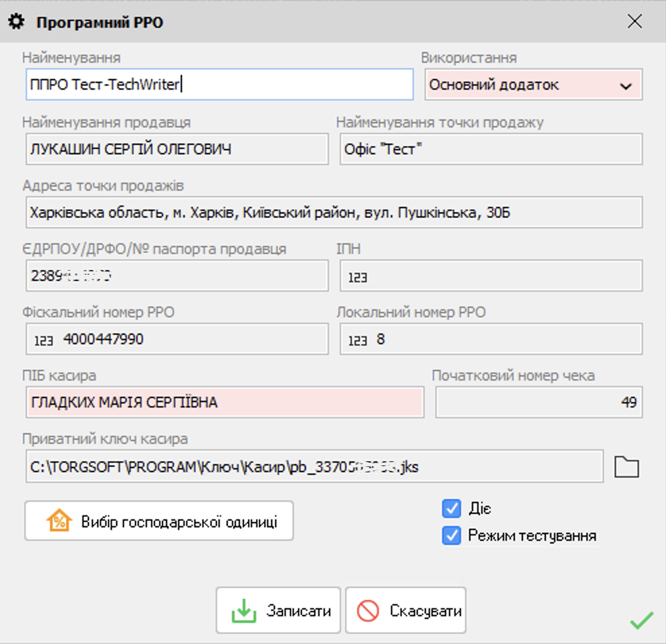Expand the Основний додаток selection list

[x=626, y=85]
